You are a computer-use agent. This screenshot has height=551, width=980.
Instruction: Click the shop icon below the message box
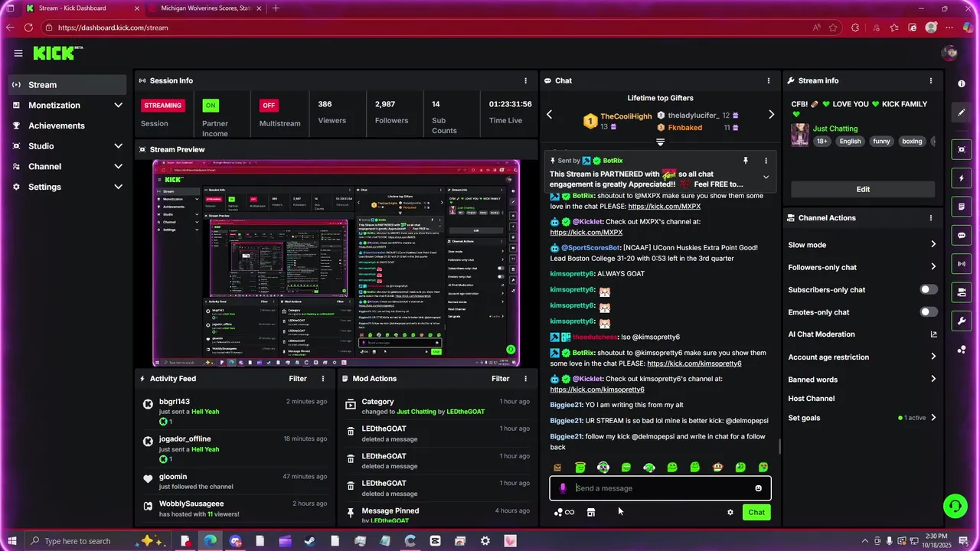click(591, 513)
